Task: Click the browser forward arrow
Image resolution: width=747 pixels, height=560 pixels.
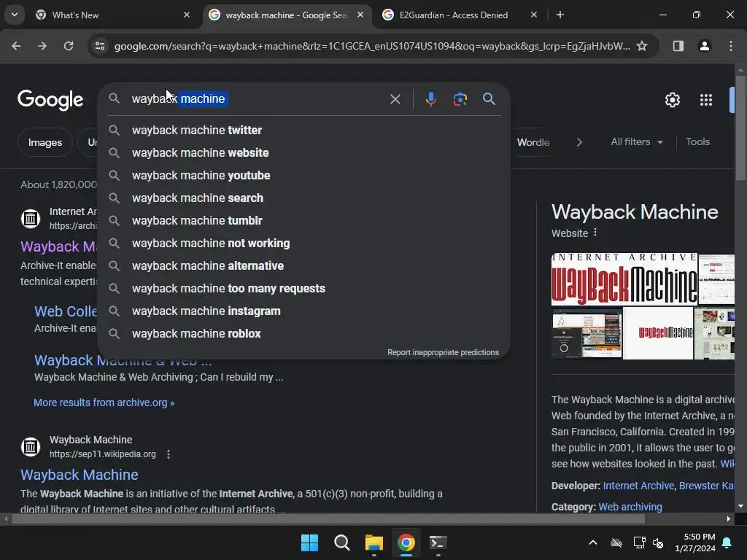Action: pyautogui.click(x=42, y=46)
